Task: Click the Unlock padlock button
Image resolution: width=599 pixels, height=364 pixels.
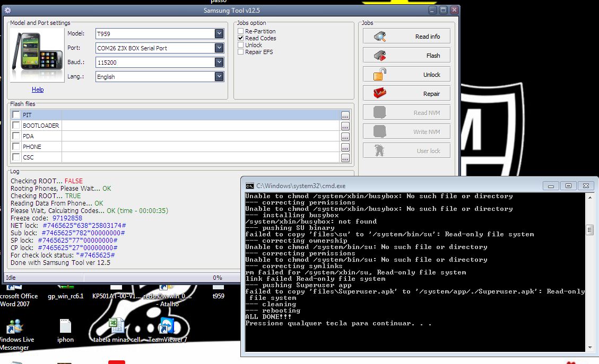Action: [x=406, y=74]
